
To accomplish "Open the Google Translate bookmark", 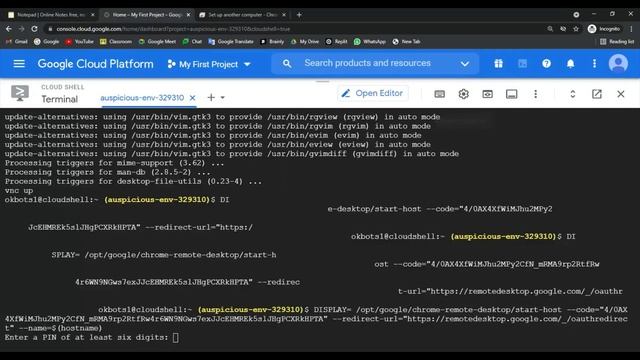I will [231, 42].
